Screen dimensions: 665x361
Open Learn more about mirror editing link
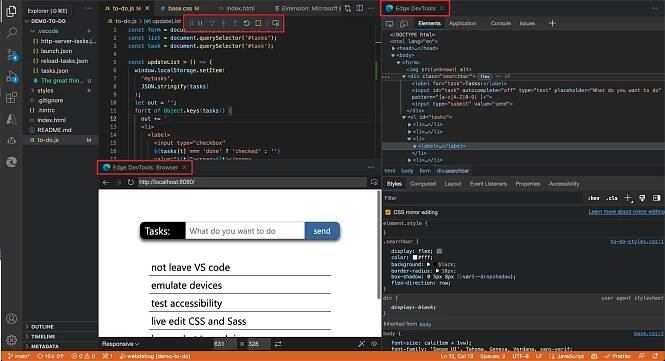pyautogui.click(x=626, y=212)
